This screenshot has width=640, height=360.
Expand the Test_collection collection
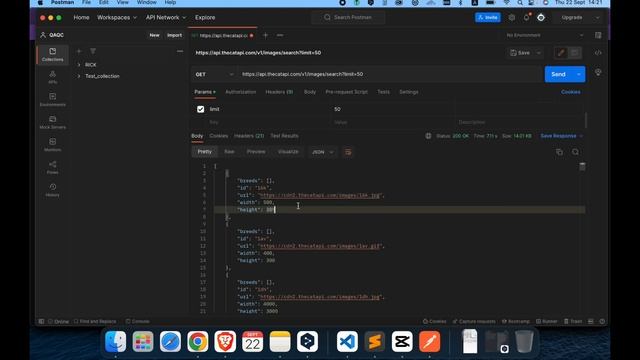[x=79, y=76]
